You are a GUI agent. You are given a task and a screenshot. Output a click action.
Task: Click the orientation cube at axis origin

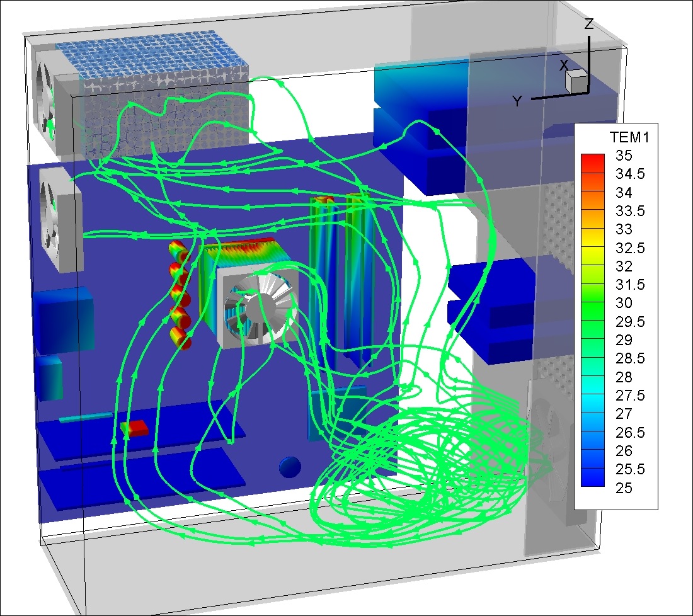point(575,80)
